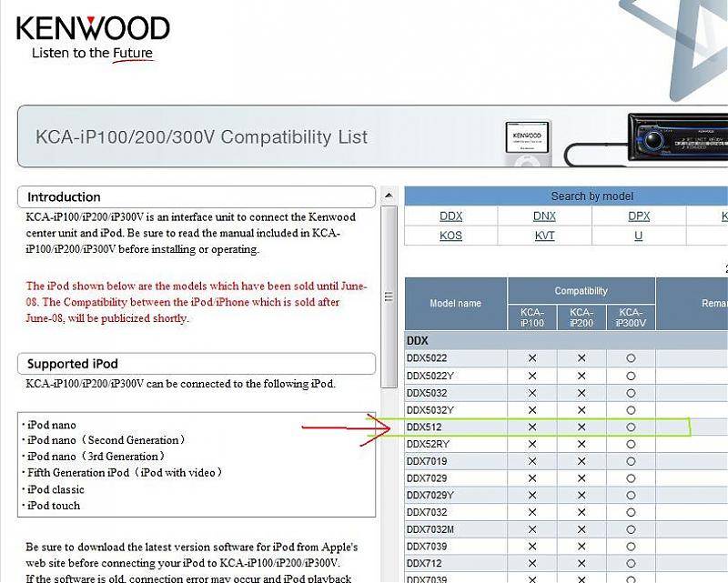This screenshot has width=728, height=583.
Task: Click the "iPod nano (Second Generation)" list entry
Action: tap(106, 440)
